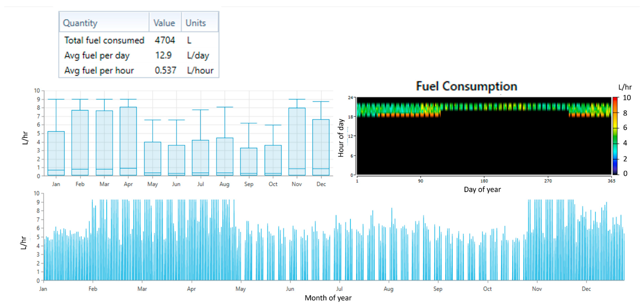Image resolution: width=644 pixels, height=305 pixels.
Task: Click the Day of year axis label
Action: point(482,189)
